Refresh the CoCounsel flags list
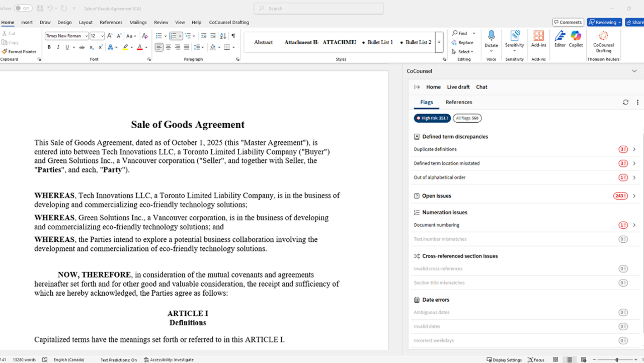 (x=625, y=102)
